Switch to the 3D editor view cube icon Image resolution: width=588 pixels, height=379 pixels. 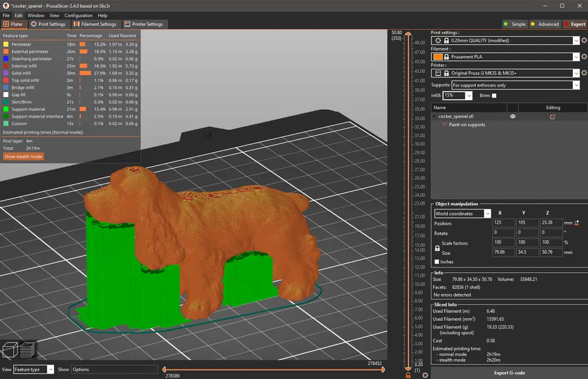[9, 350]
